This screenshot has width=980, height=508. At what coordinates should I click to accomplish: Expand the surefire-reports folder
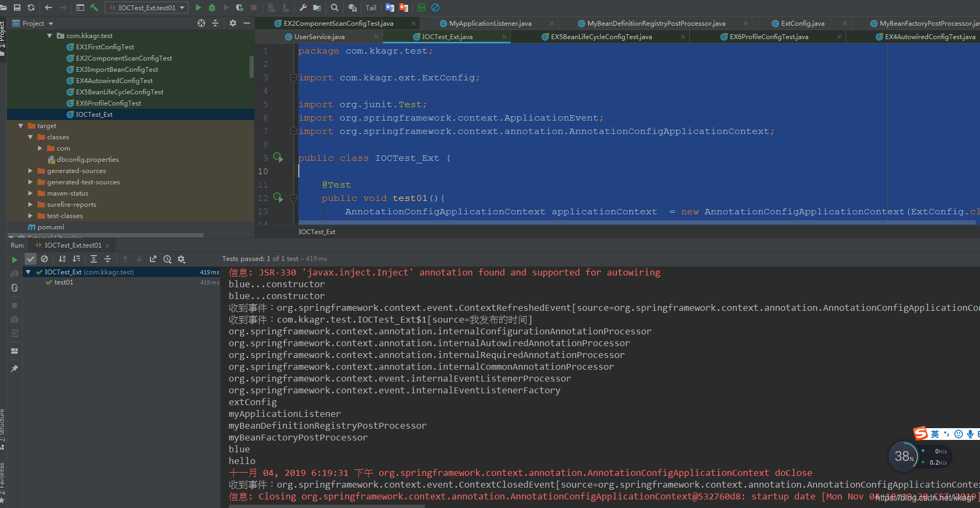pyautogui.click(x=31, y=205)
